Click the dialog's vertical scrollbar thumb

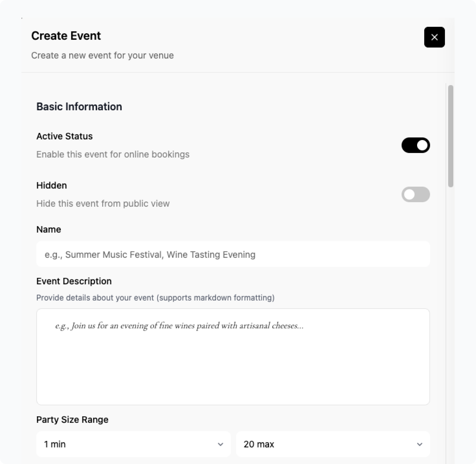pyautogui.click(x=451, y=136)
